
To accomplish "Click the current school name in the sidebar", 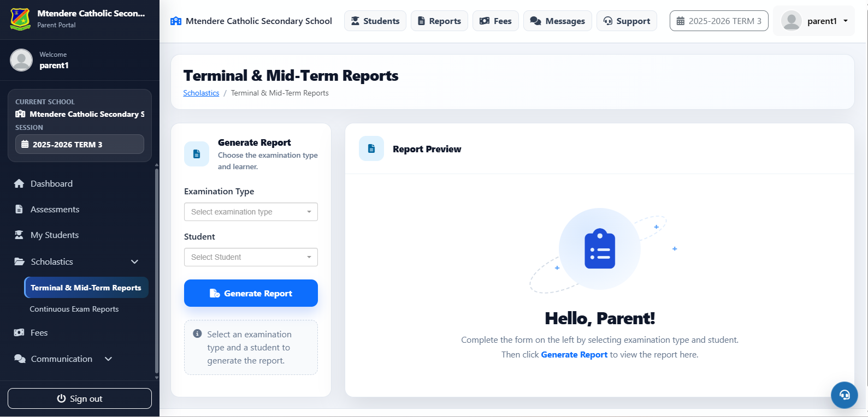I will [87, 114].
